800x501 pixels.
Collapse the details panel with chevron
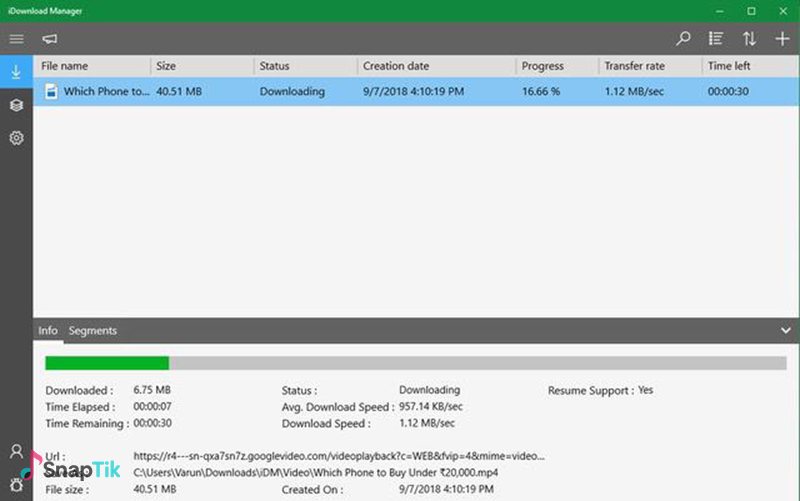(x=786, y=331)
